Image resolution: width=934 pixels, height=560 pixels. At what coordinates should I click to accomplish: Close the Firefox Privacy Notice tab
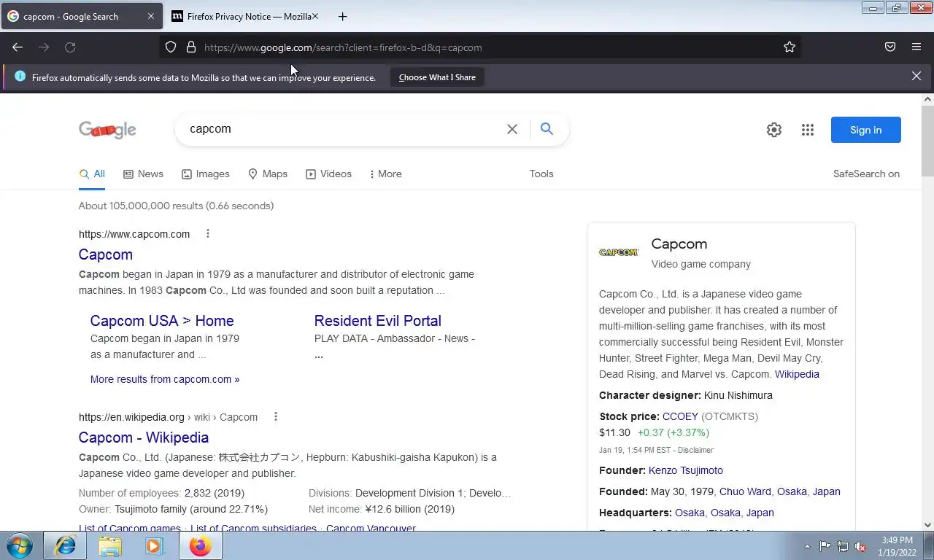[315, 16]
